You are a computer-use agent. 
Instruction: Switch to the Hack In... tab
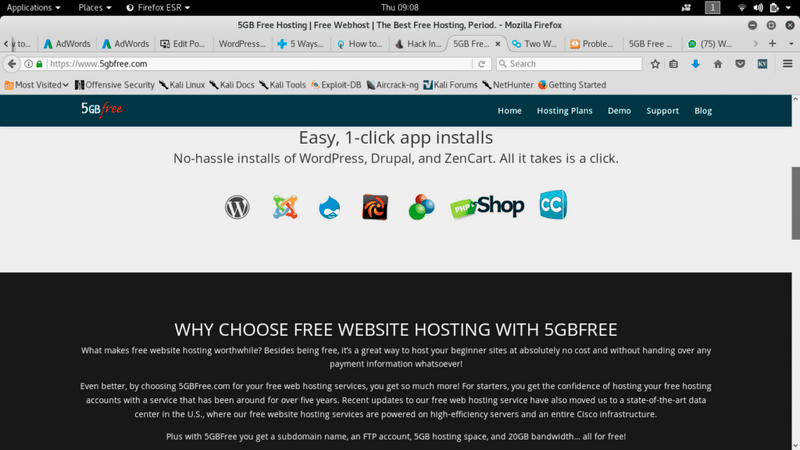tap(418, 44)
